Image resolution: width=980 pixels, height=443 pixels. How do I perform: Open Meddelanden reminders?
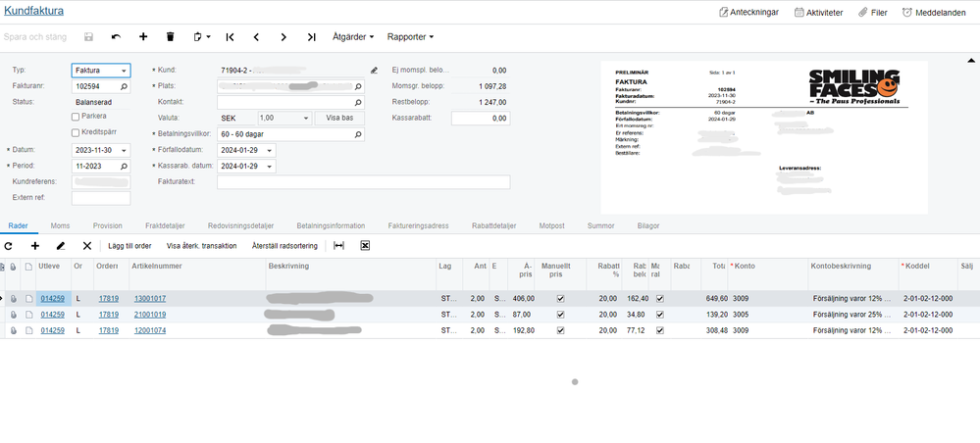934,12
